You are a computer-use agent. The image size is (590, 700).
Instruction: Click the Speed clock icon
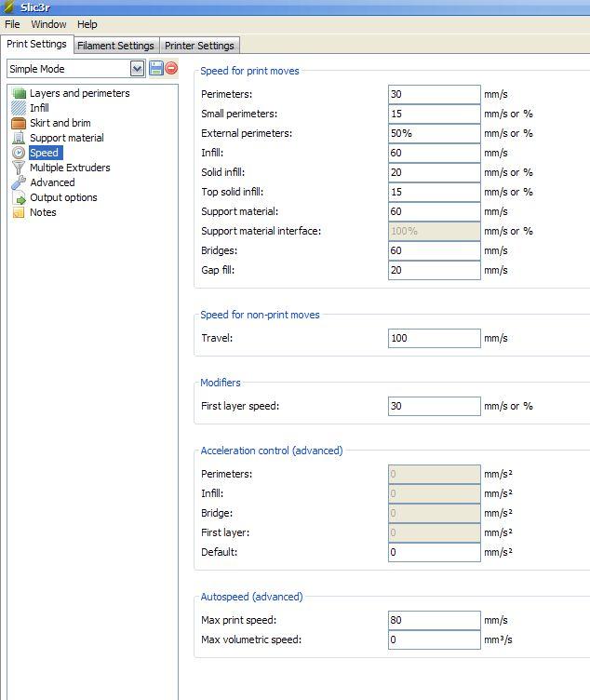(19, 153)
